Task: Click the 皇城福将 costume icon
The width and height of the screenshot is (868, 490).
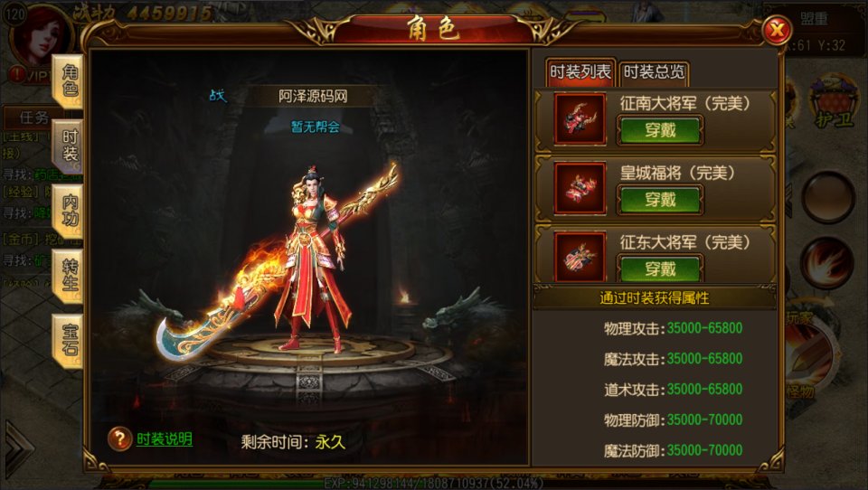Action: click(580, 188)
